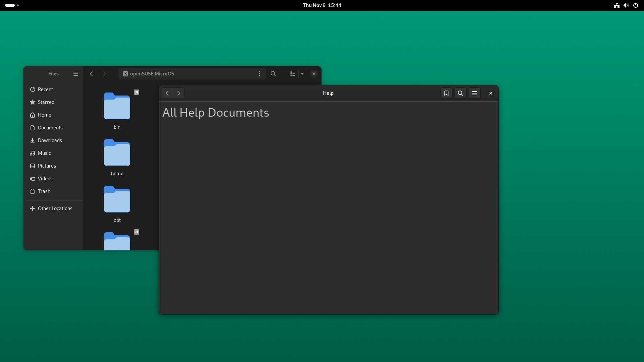Open Pictures in Files sidebar
644x362 pixels.
(x=53, y=166)
